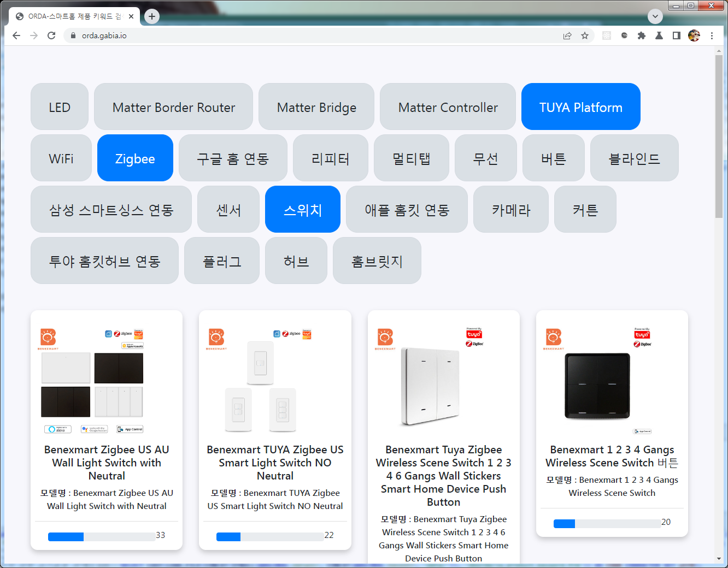Image resolution: width=728 pixels, height=568 pixels.
Task: Toggle the Matter Controller filter
Action: 448,106
